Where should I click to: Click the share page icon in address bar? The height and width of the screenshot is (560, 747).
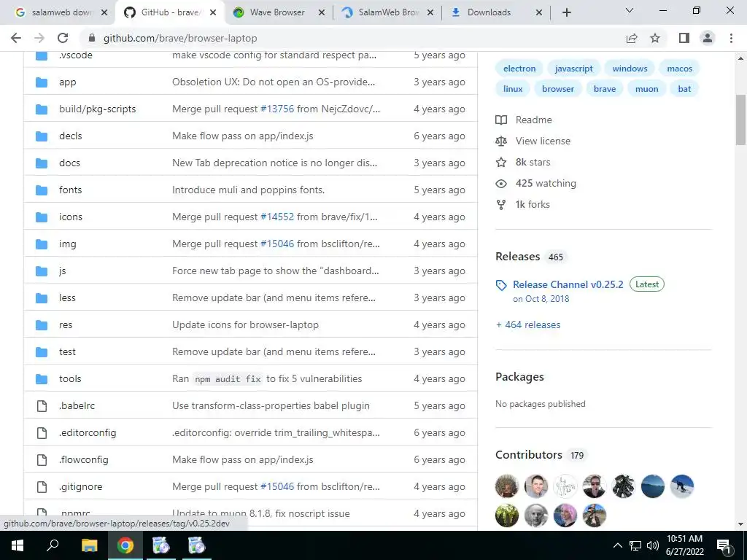click(x=632, y=38)
